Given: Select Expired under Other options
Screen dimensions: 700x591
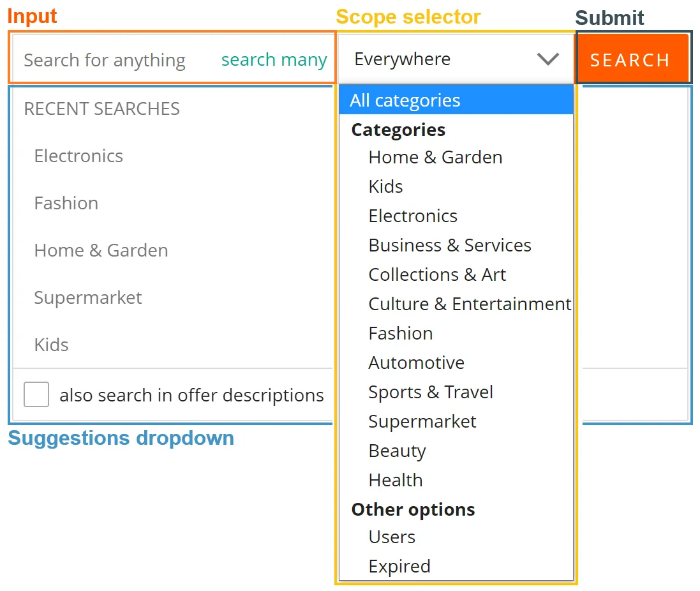Looking at the screenshot, I should [399, 566].
